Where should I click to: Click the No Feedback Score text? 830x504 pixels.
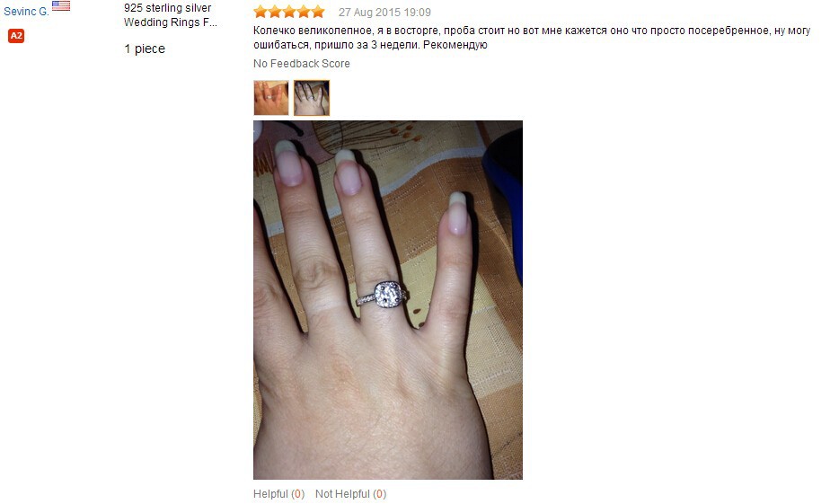(x=301, y=64)
